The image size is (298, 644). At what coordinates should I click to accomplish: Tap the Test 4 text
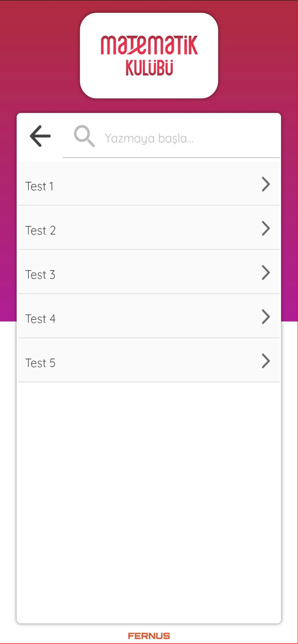point(40,319)
